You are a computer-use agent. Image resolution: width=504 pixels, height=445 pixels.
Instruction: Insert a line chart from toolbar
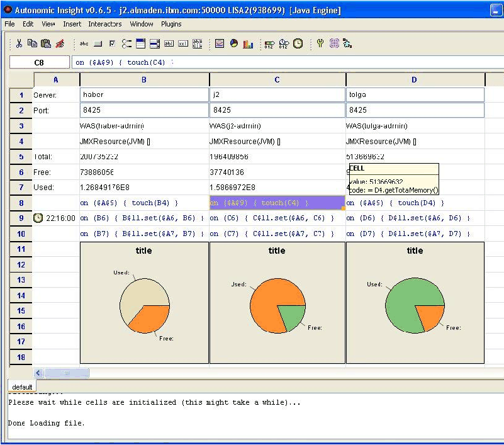pyautogui.click(x=220, y=43)
